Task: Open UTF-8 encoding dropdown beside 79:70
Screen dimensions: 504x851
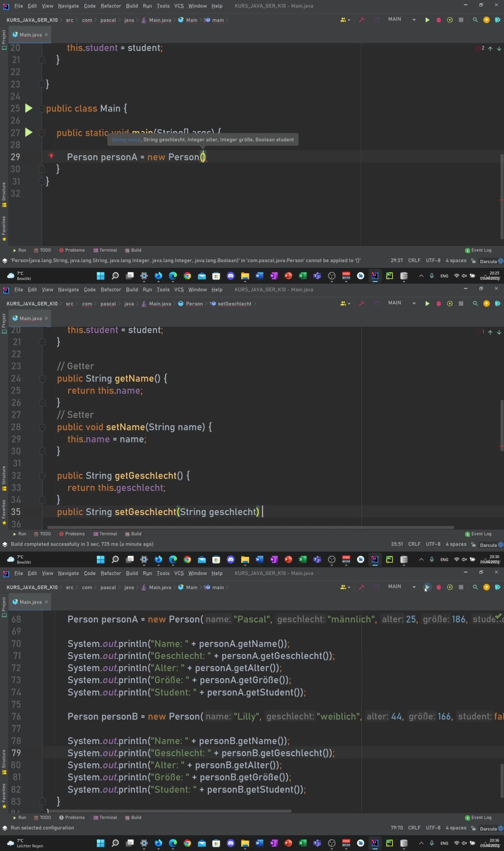Action: pos(433,828)
